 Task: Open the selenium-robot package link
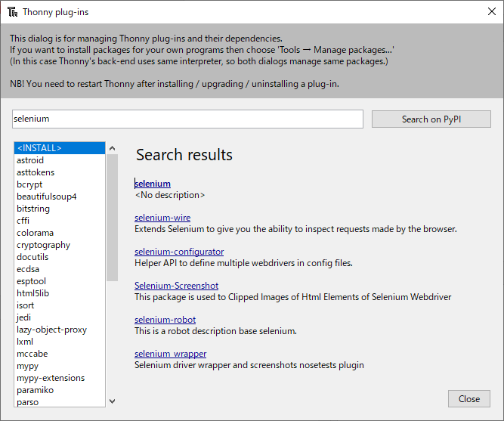tap(165, 320)
